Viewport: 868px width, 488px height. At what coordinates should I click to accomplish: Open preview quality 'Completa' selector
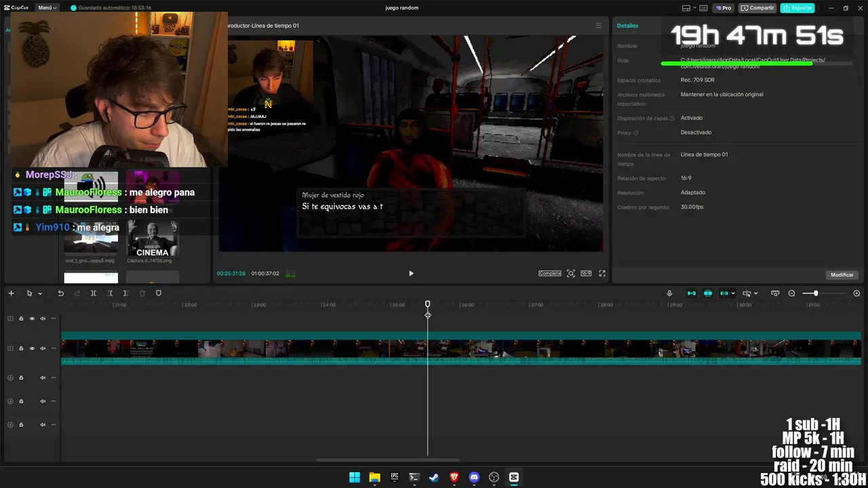click(x=550, y=274)
